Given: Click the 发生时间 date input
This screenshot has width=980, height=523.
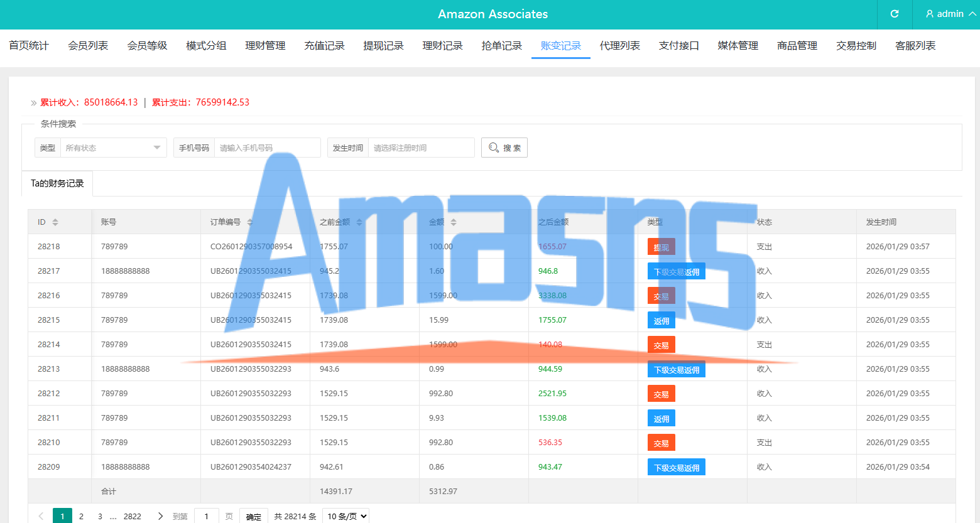Looking at the screenshot, I should pos(422,148).
